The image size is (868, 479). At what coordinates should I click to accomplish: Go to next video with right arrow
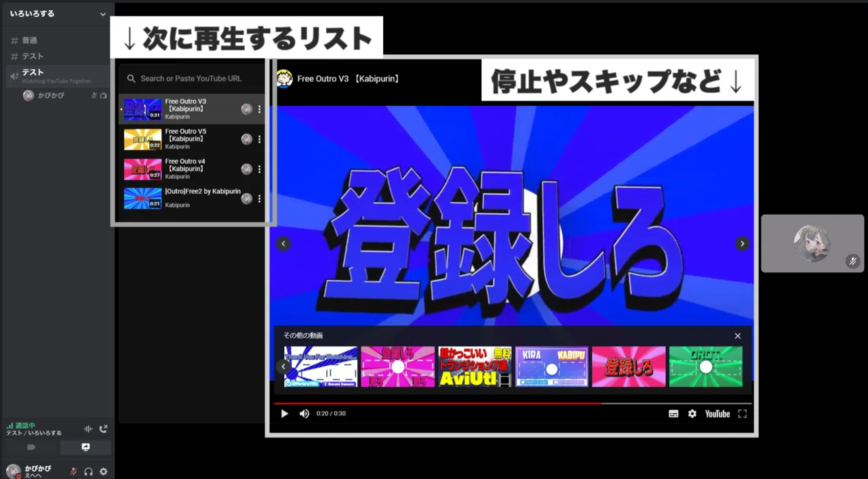pos(743,244)
